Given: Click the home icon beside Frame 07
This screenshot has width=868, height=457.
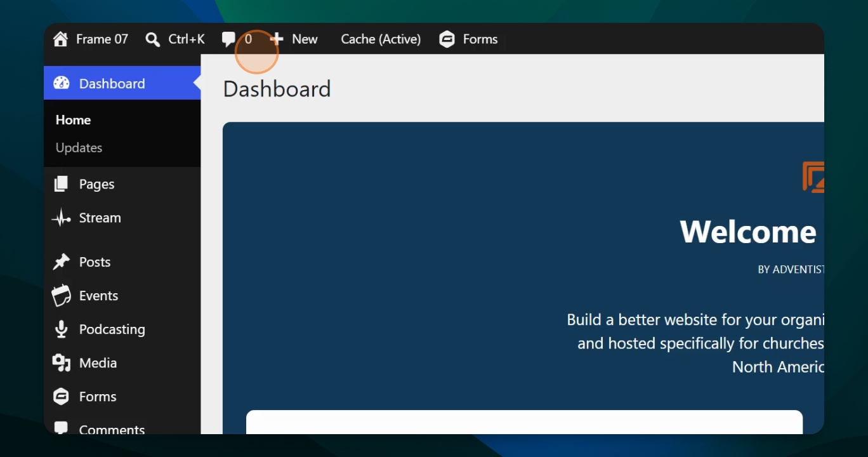Looking at the screenshot, I should 60,39.
